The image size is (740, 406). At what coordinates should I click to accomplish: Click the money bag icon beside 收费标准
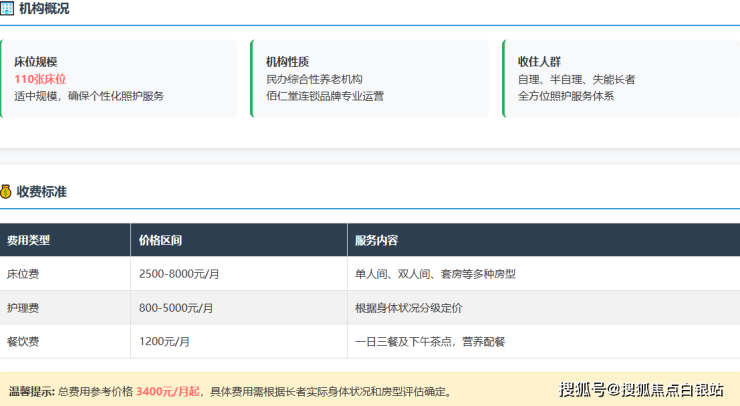tap(6, 191)
